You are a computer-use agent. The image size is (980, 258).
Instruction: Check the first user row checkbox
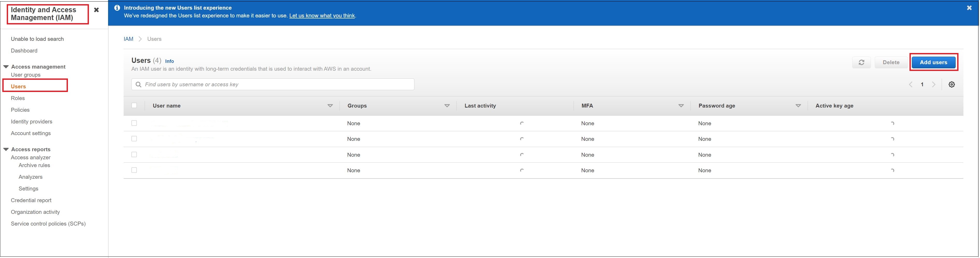point(134,123)
